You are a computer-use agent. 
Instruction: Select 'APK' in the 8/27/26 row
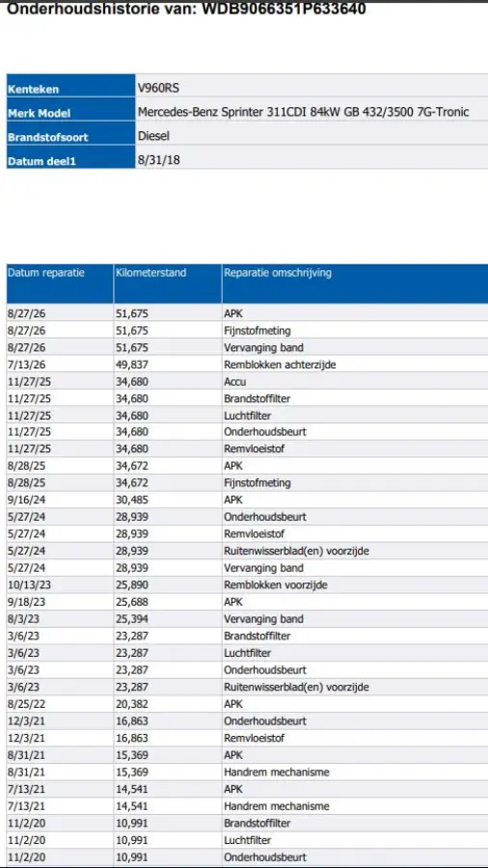pyautogui.click(x=233, y=313)
